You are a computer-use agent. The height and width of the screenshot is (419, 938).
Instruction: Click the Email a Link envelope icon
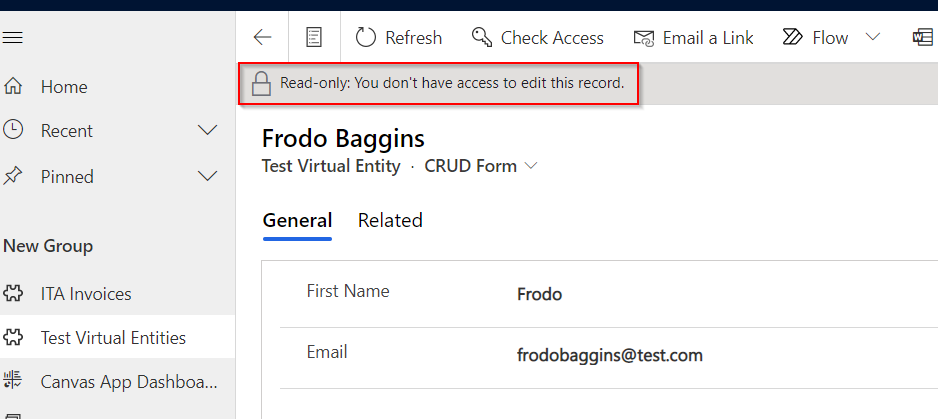pos(644,38)
